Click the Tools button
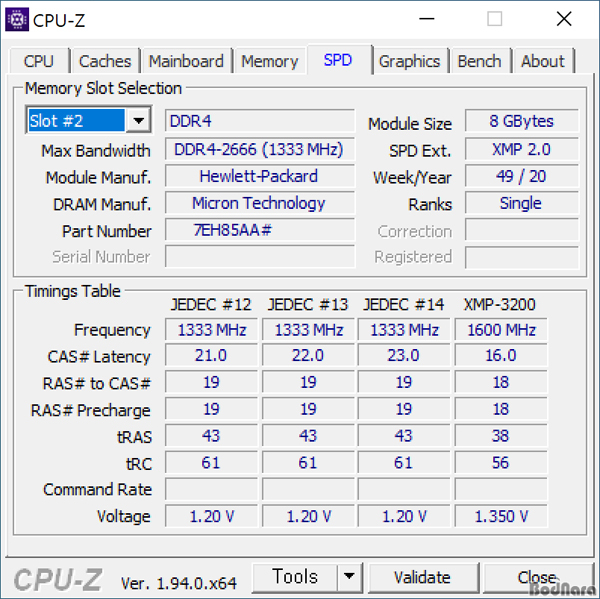 coord(295,577)
